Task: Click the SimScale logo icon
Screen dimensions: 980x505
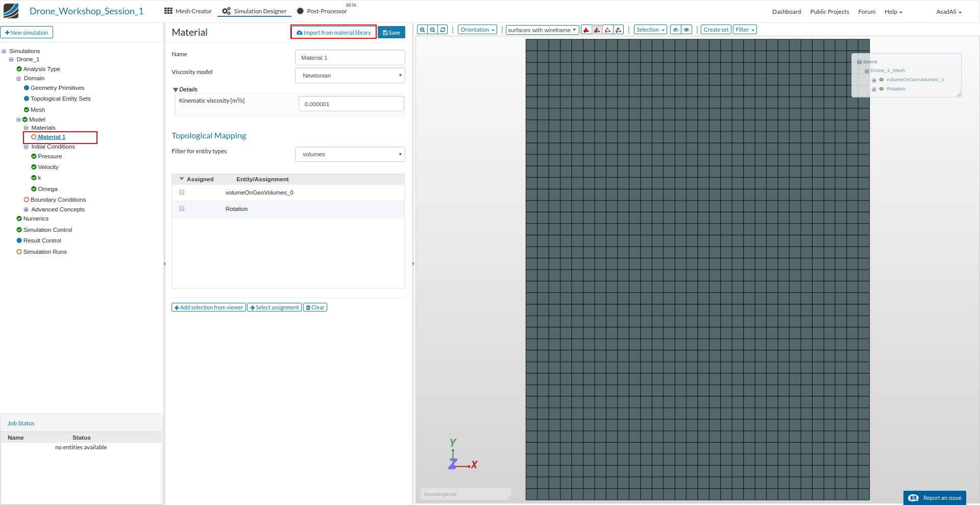Action: (x=11, y=11)
